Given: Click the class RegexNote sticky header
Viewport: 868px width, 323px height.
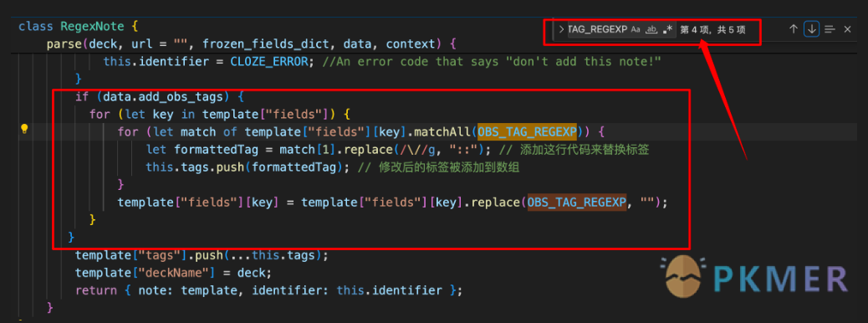Looking at the screenshot, I should [x=78, y=26].
